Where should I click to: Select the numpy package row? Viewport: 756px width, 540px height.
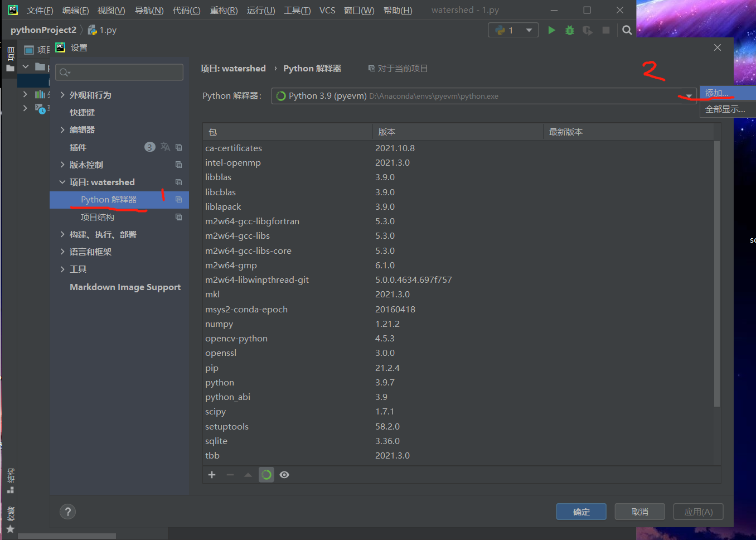click(x=458, y=324)
